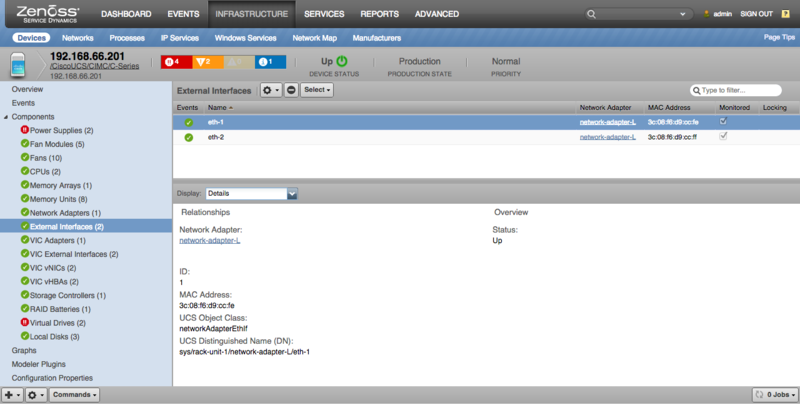Image resolution: width=800 pixels, height=405 pixels.
Task: Collapse the Components tree expander
Action: coord(6,117)
